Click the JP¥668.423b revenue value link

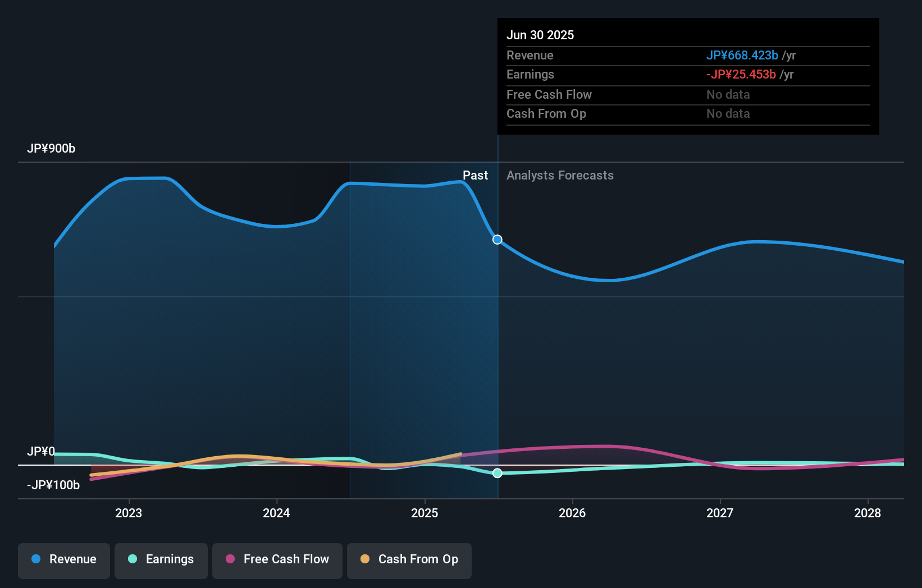[x=742, y=56]
